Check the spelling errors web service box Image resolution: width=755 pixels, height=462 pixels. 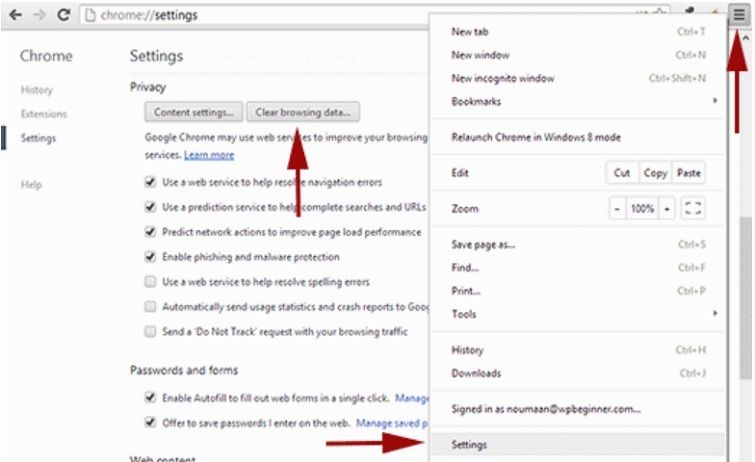(151, 282)
